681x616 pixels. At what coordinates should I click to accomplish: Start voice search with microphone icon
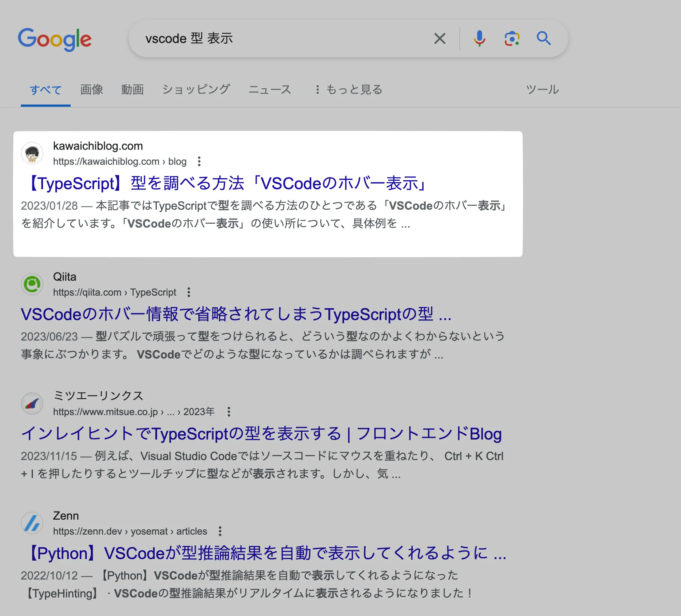coord(479,38)
